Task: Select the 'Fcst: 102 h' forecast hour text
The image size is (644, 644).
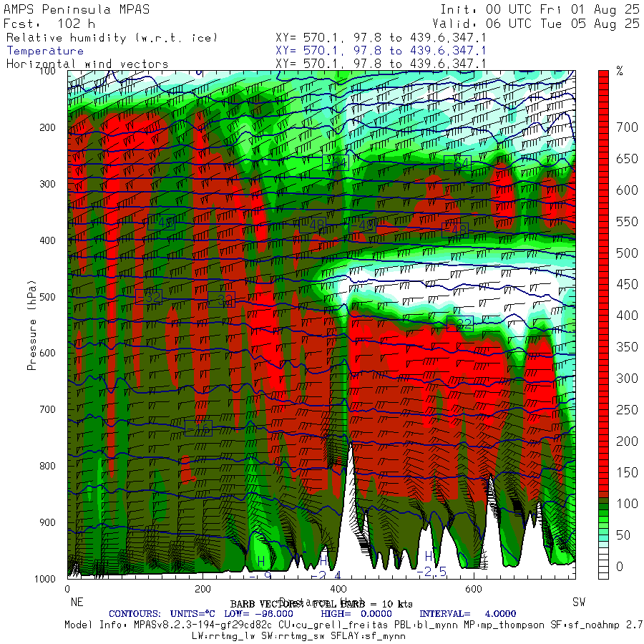Action: [49, 24]
